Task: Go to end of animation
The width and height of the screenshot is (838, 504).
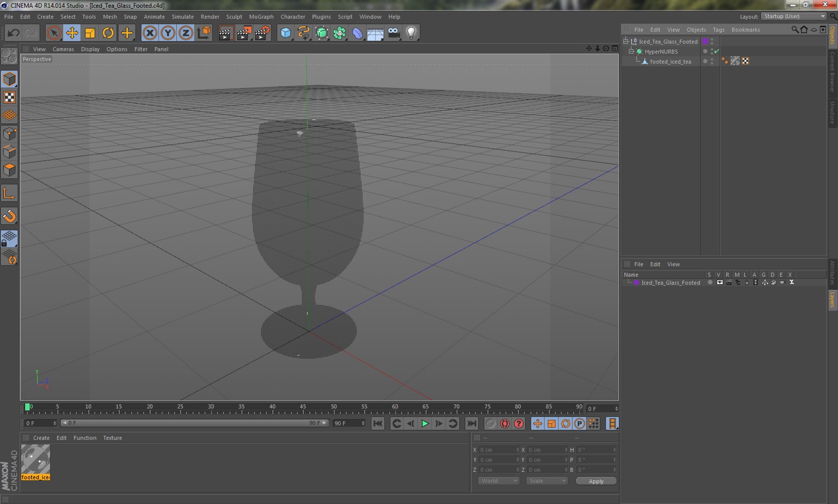Action: point(472,423)
